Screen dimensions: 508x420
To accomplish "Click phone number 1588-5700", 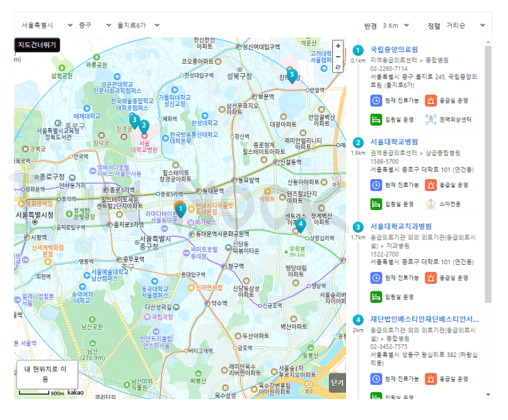I will [384, 161].
